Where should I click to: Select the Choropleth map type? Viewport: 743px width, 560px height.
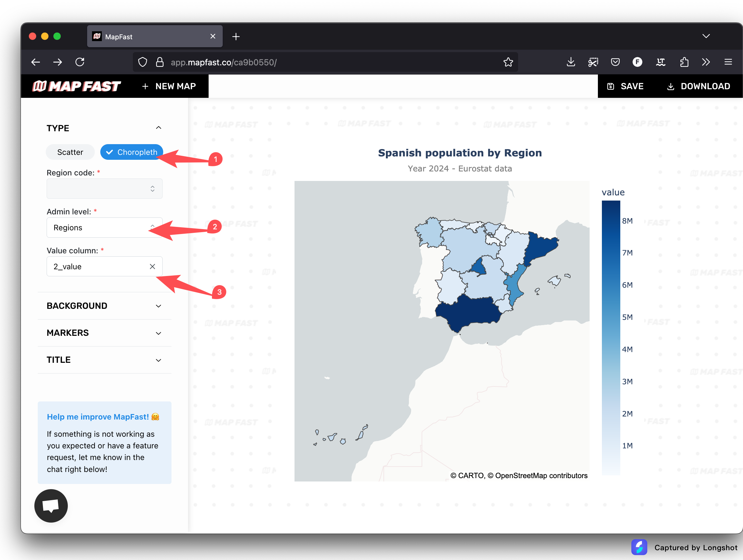pos(132,152)
